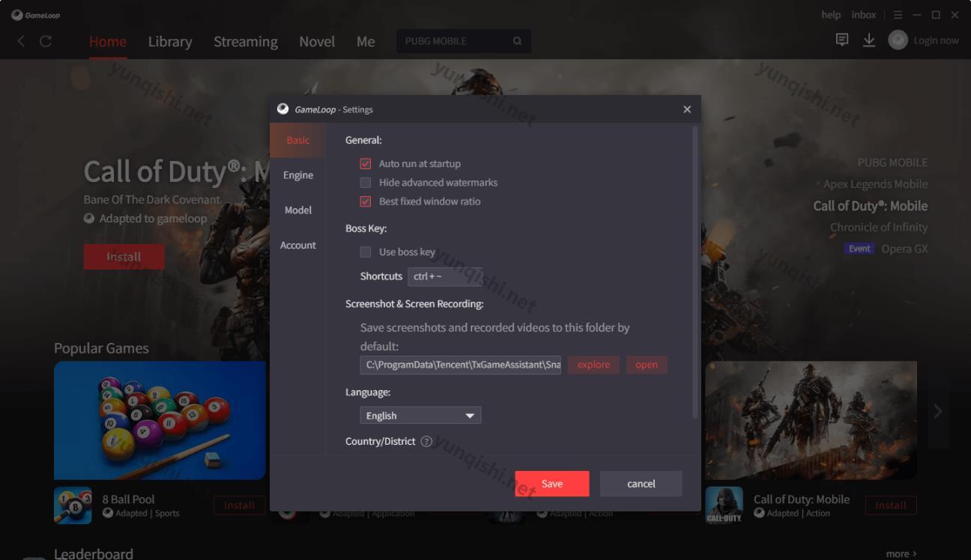Switch to the Basic settings tab
The width and height of the screenshot is (971, 560).
tap(298, 140)
